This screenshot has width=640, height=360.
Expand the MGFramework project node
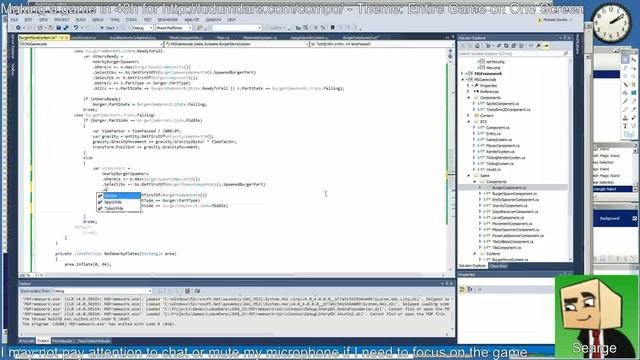pyautogui.click(x=462, y=73)
